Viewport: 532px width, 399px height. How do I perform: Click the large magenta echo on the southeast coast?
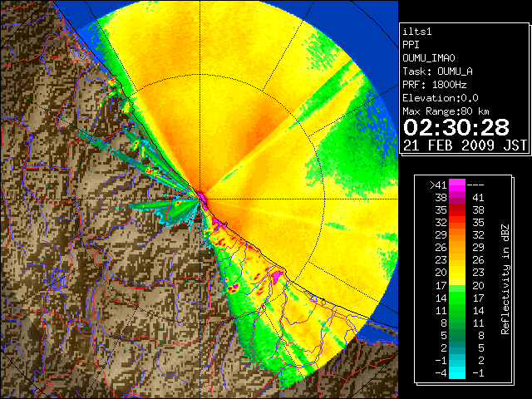[x=277, y=275]
